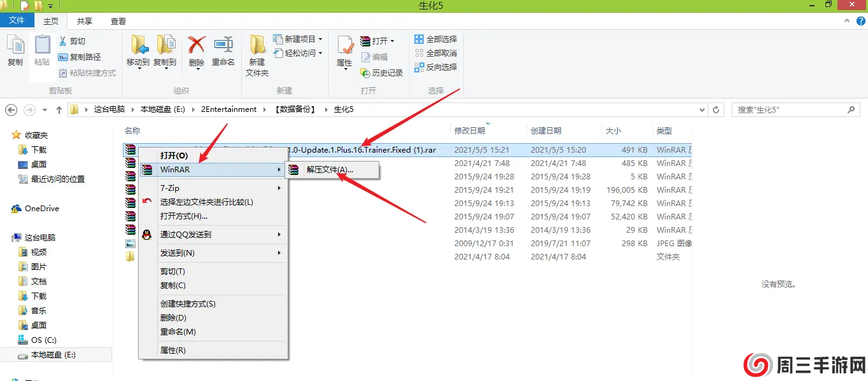
Task: Click the History (历史记录) icon
Action: [x=365, y=73]
